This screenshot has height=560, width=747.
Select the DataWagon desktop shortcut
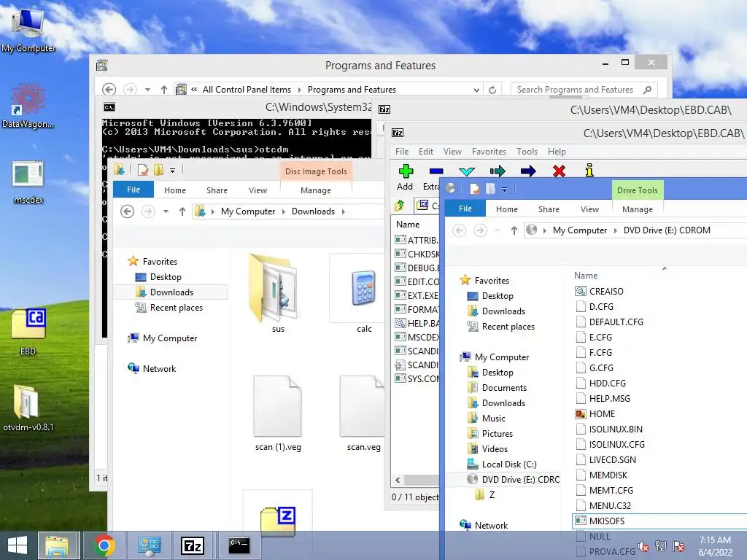(x=28, y=106)
